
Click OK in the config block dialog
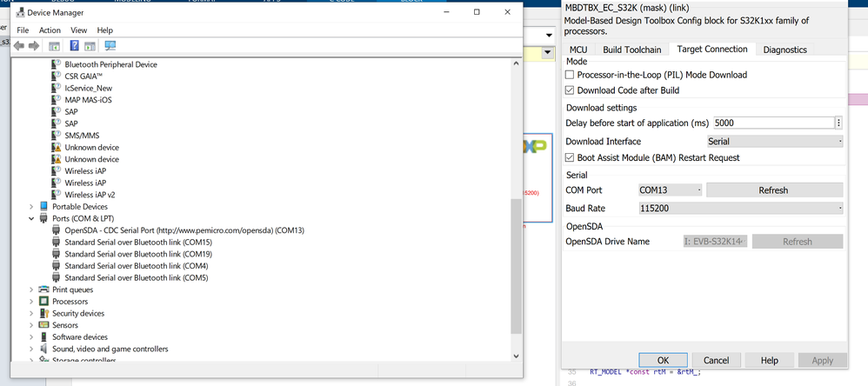tap(664, 360)
